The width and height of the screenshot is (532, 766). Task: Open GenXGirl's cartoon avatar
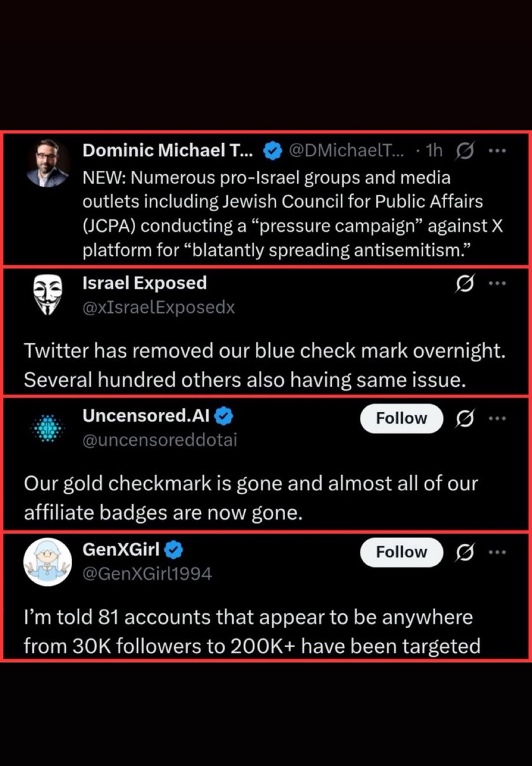[48, 562]
